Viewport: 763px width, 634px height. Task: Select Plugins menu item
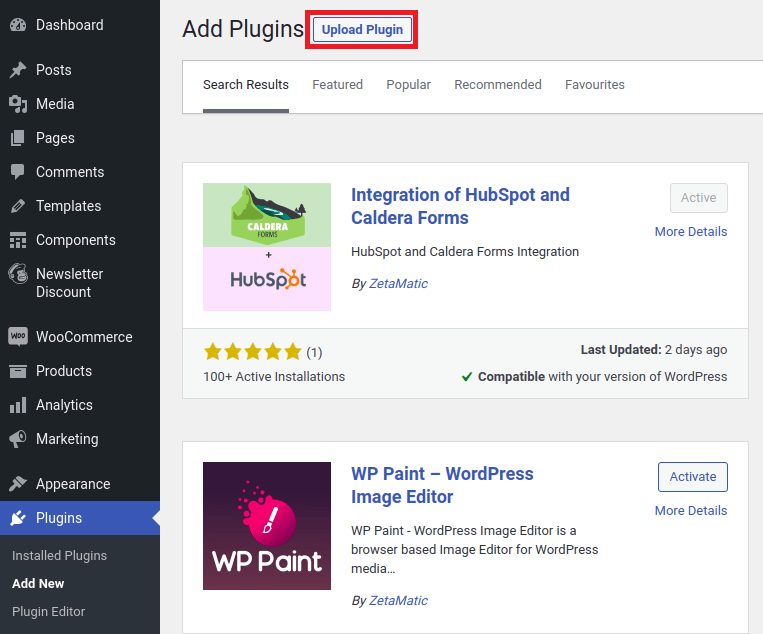(80, 518)
